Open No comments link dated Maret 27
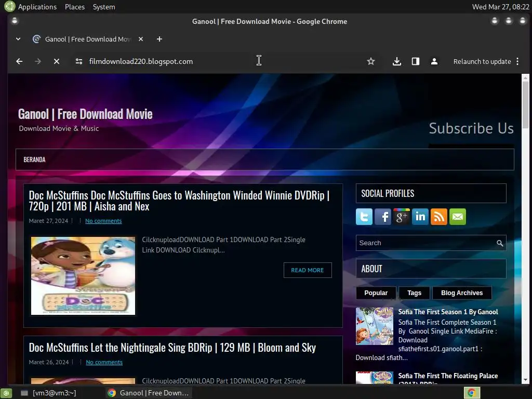This screenshot has width=532, height=399. (x=103, y=221)
